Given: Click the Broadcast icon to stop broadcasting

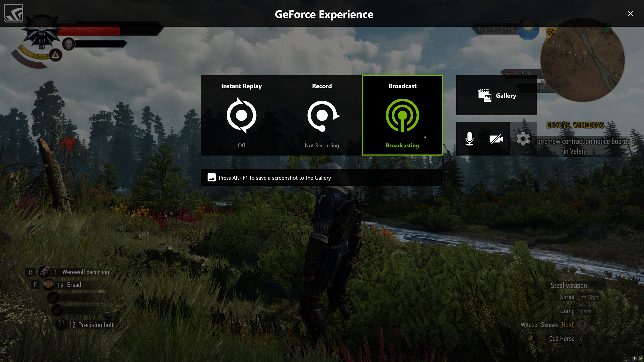Looking at the screenshot, I should (402, 116).
